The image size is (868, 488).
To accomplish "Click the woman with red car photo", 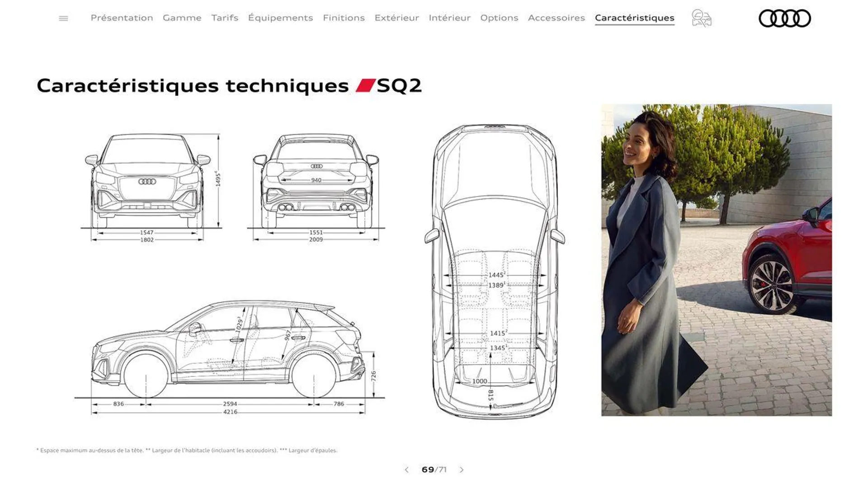I will (x=716, y=260).
